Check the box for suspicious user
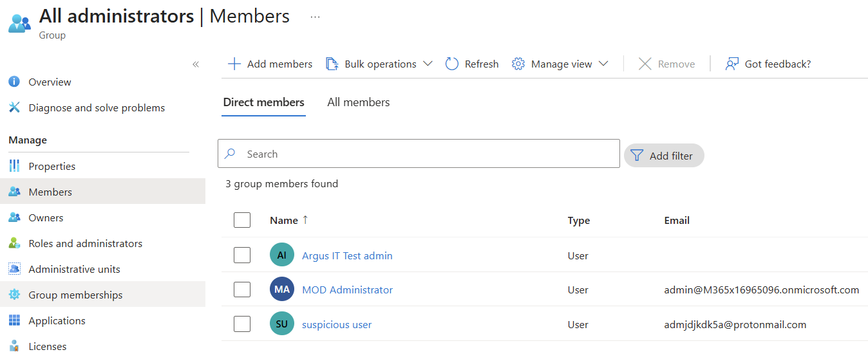 point(242,324)
